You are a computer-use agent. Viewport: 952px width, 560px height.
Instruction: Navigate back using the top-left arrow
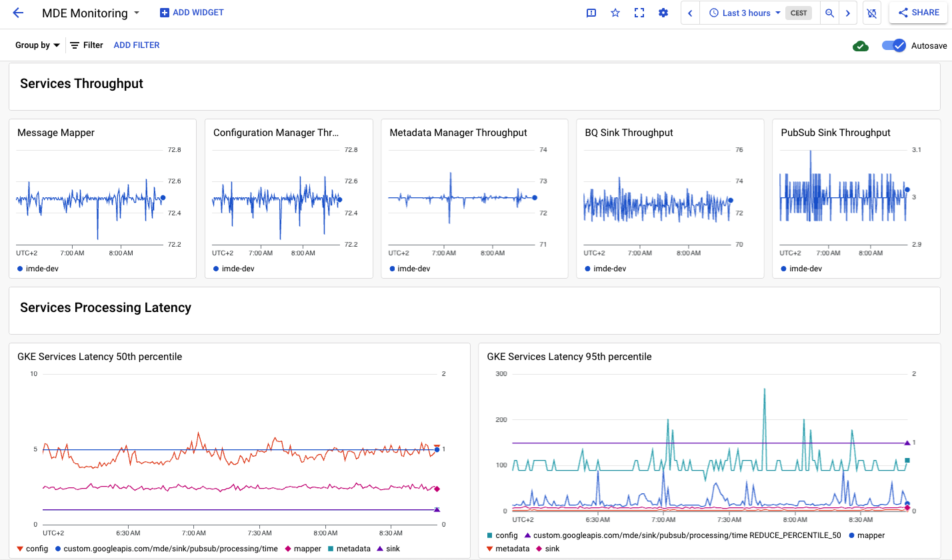tap(18, 13)
